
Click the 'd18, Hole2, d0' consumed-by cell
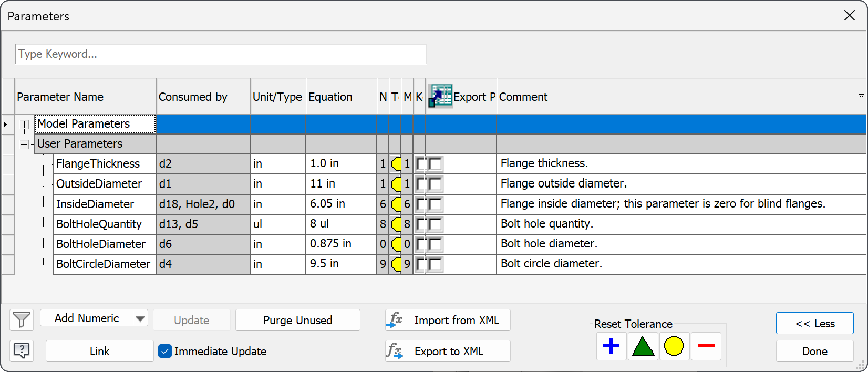click(203, 204)
